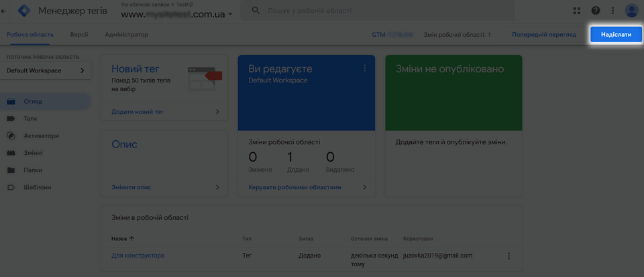The image size is (644, 277).
Task: Click the user account avatar
Action: [x=632, y=11]
